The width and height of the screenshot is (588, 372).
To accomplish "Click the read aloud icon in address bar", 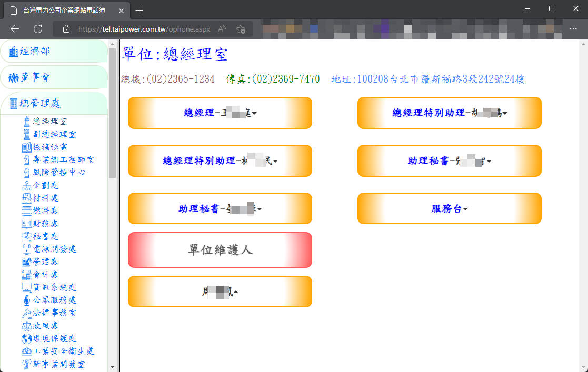I will click(222, 29).
